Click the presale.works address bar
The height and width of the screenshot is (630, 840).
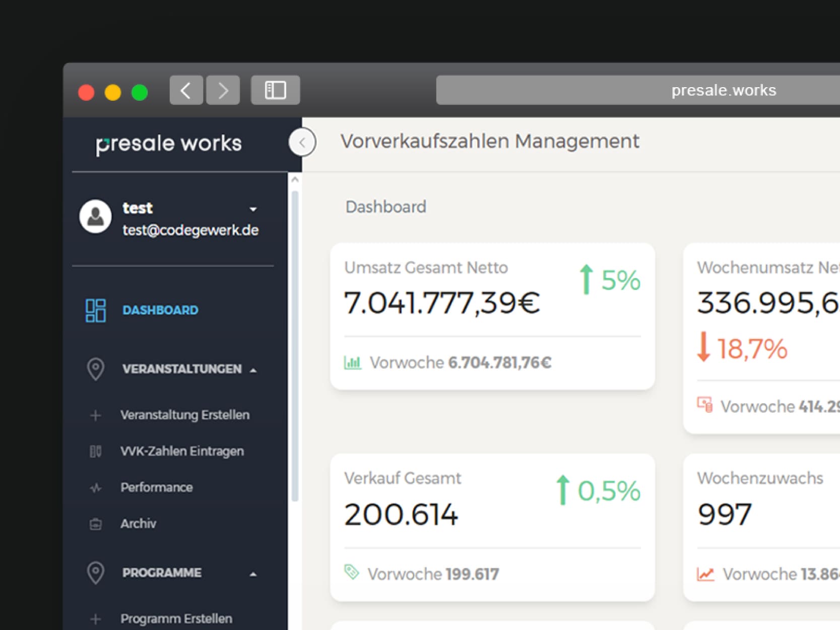[638, 90]
